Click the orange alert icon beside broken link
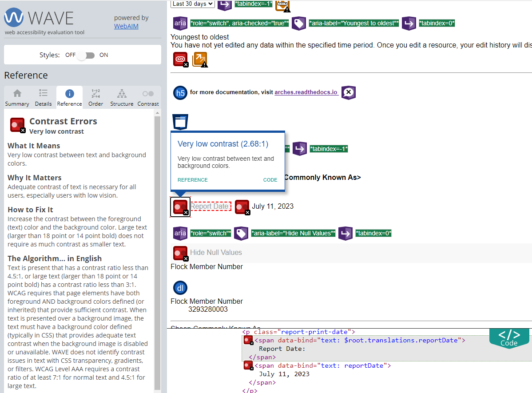Viewport: 532px width, 393px height. tap(199, 59)
